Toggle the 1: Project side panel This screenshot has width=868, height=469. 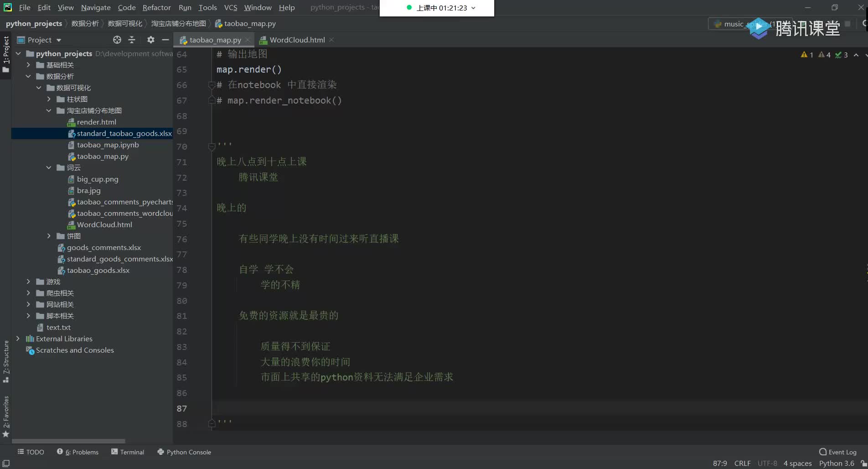(6, 54)
